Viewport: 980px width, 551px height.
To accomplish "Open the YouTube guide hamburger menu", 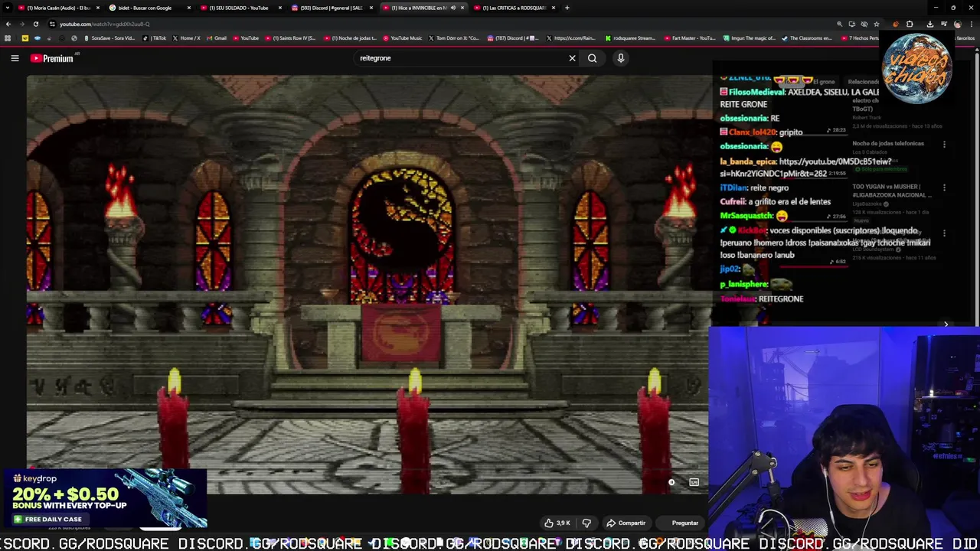I will [x=15, y=58].
